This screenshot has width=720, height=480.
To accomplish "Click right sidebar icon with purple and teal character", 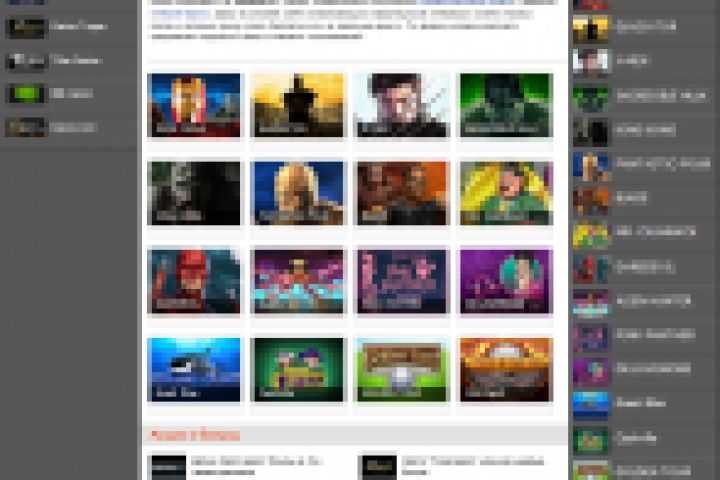I will (x=591, y=371).
